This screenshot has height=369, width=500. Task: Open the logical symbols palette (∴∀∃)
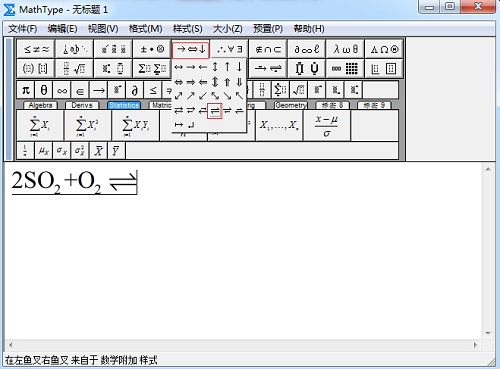(229, 49)
